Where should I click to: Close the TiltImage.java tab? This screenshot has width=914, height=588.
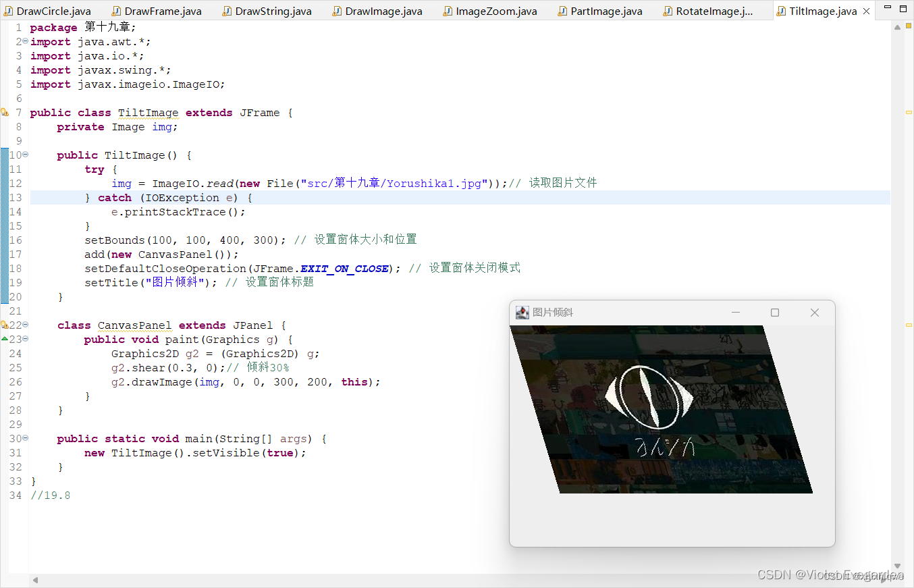click(x=866, y=11)
